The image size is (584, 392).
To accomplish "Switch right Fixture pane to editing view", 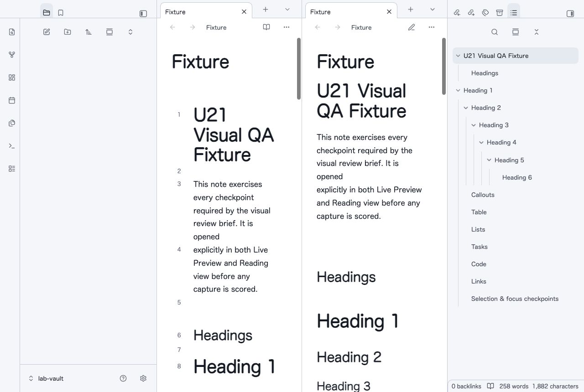I will click(412, 27).
